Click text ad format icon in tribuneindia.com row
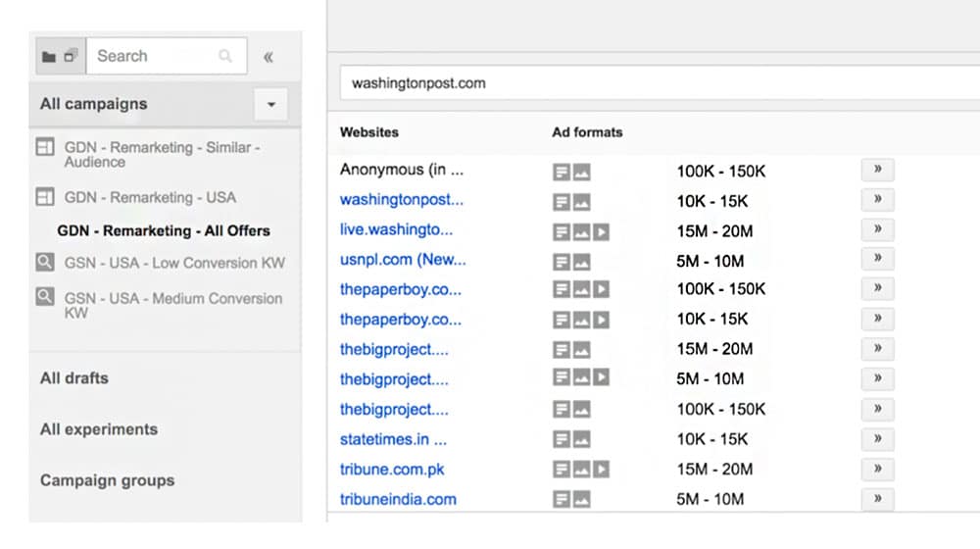 (562, 499)
